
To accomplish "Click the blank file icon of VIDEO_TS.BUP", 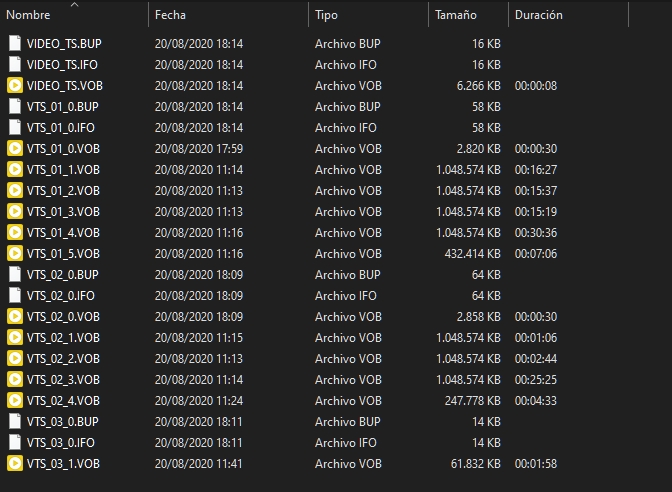I will tap(14, 44).
